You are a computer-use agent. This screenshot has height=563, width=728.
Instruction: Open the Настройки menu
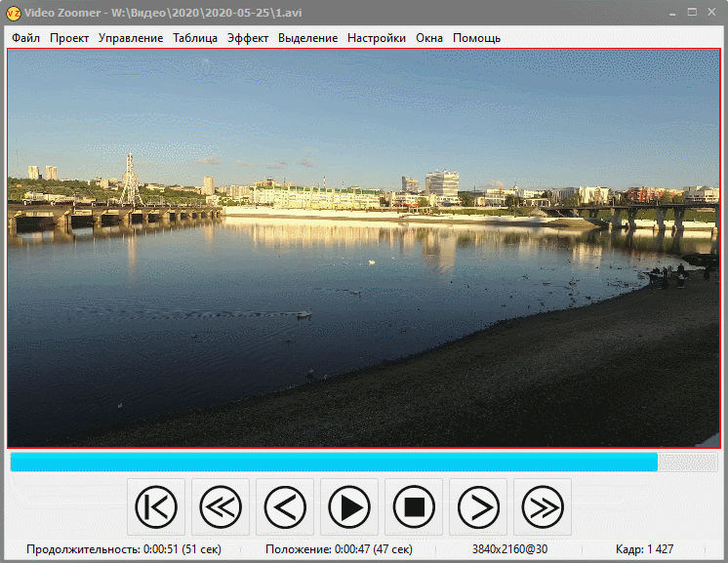point(377,38)
